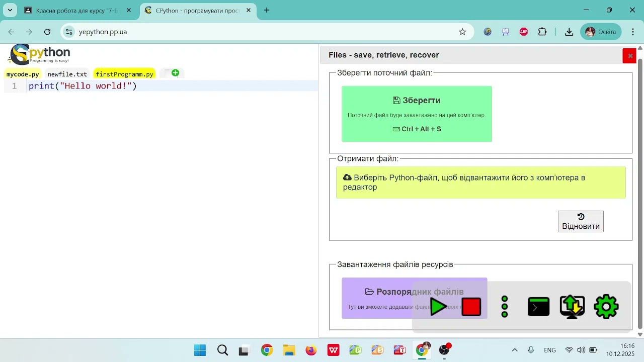The image size is (644, 362).
Task: Add a new file with green plus icon
Action: pos(175,73)
